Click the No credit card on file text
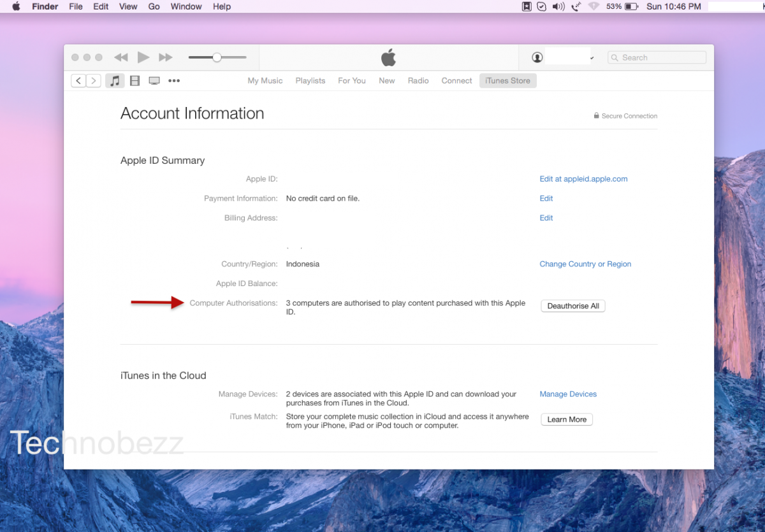Viewport: 765px width, 532px height. click(x=323, y=198)
